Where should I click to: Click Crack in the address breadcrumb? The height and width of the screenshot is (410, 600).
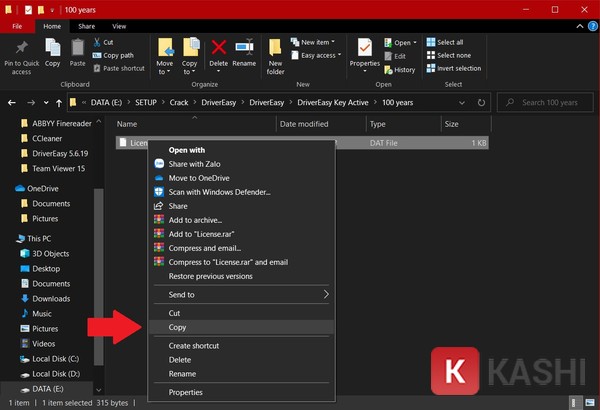click(x=179, y=103)
